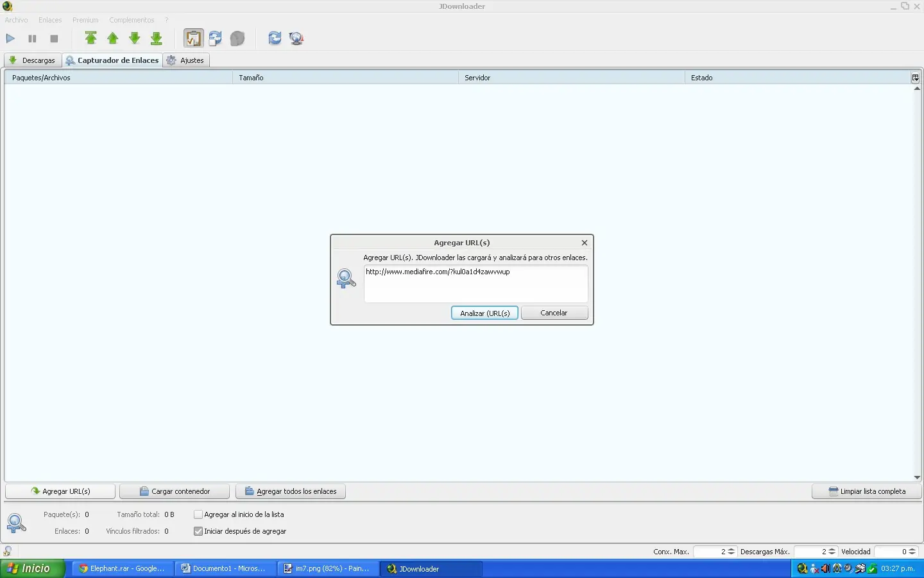Click the bottom Agregar URL(s) button

coord(60,491)
